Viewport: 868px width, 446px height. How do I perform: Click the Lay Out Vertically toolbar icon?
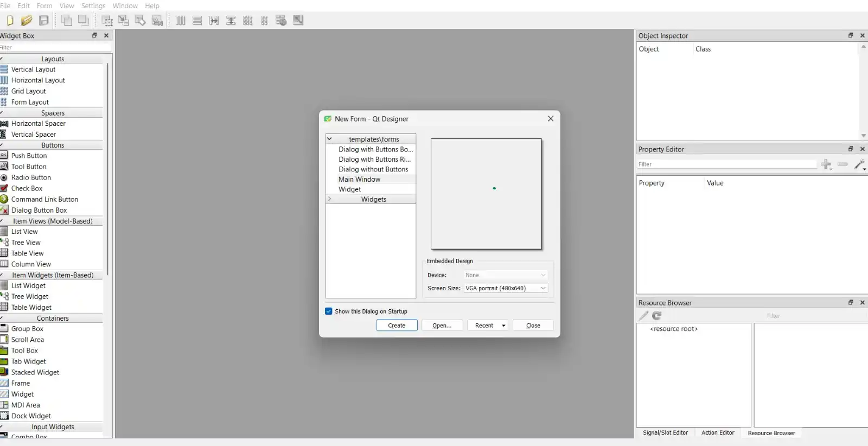(197, 21)
